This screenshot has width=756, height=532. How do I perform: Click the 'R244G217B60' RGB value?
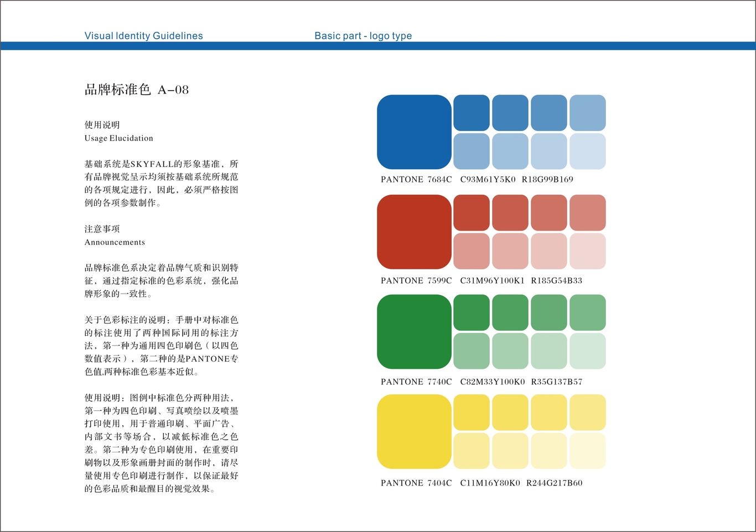pyautogui.click(x=555, y=483)
